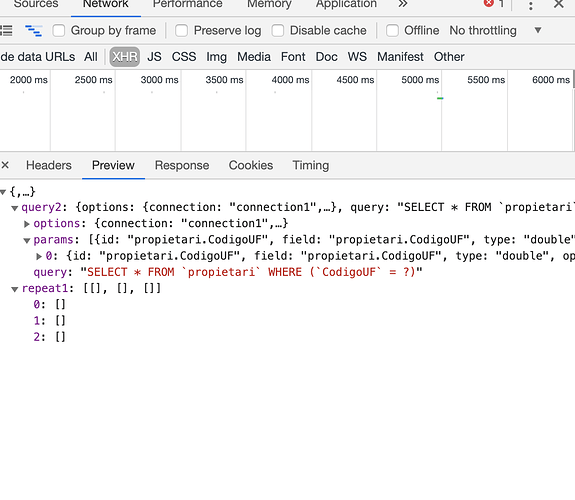Enable the Group by frame checkbox

pos(59,30)
